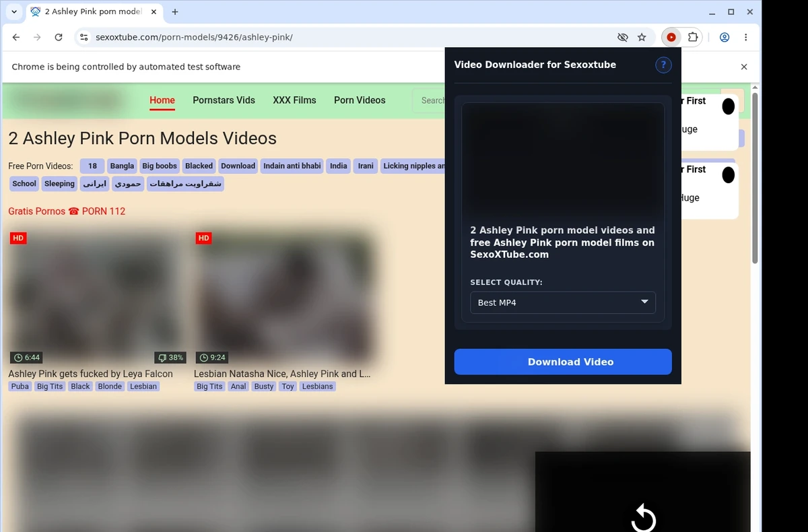Screen dimensions: 808x532
Task: Open the Chrome profile icon
Action: point(725,37)
